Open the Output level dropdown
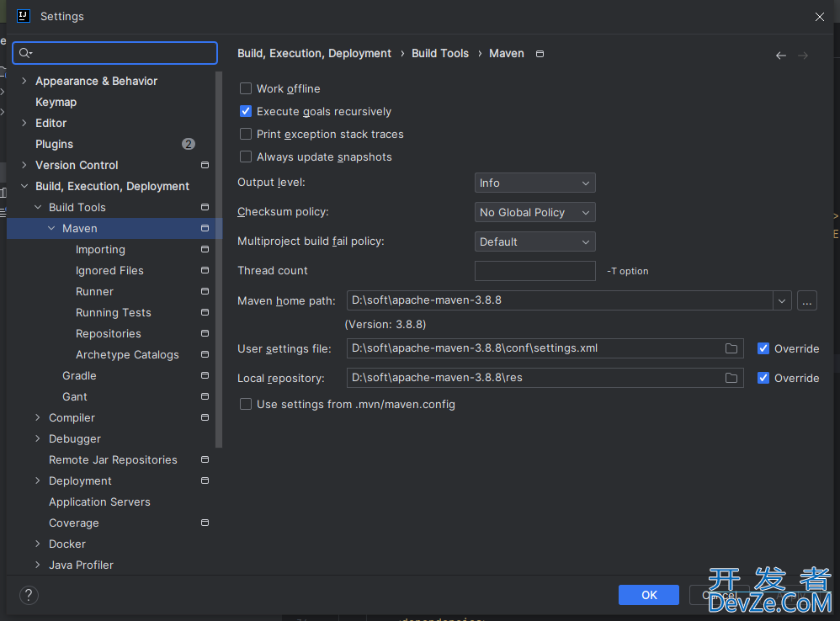840x621 pixels. click(x=534, y=183)
